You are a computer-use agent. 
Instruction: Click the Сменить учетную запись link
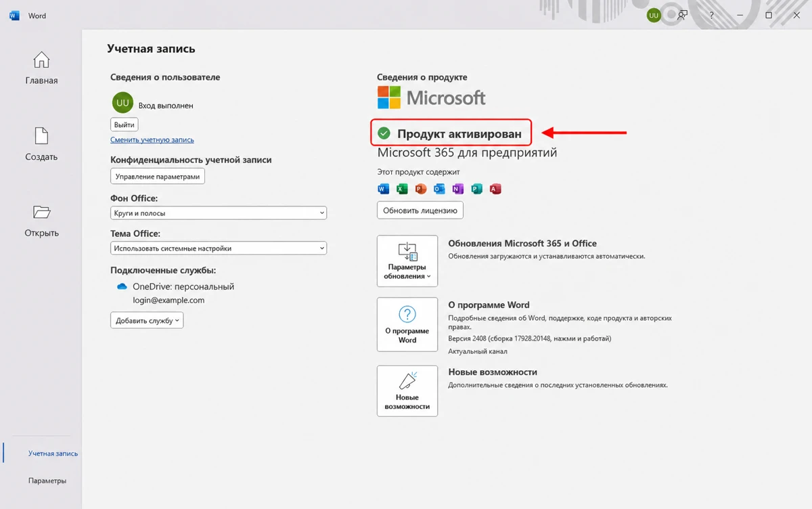tap(152, 139)
